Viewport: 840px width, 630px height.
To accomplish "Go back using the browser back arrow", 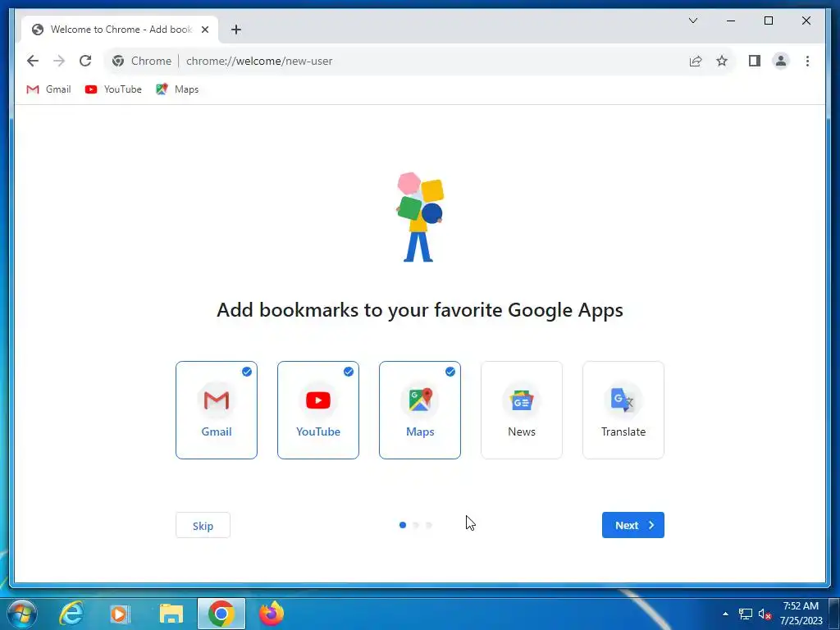I will 33,61.
